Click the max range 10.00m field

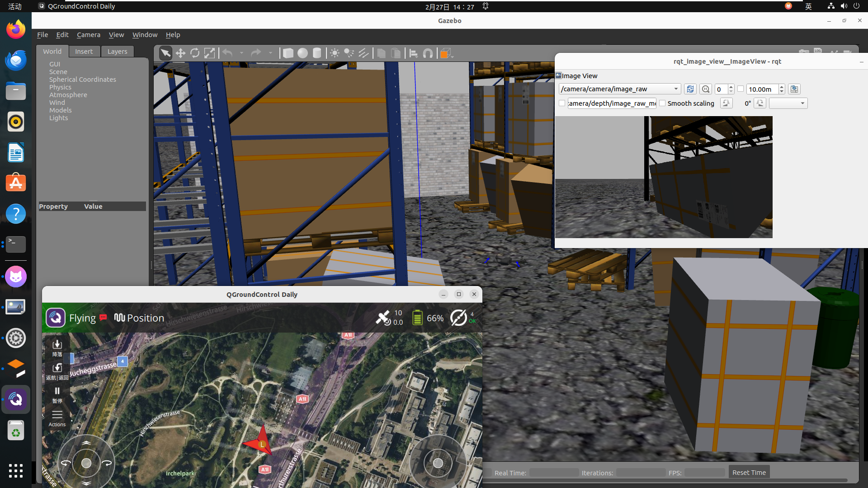coord(762,89)
